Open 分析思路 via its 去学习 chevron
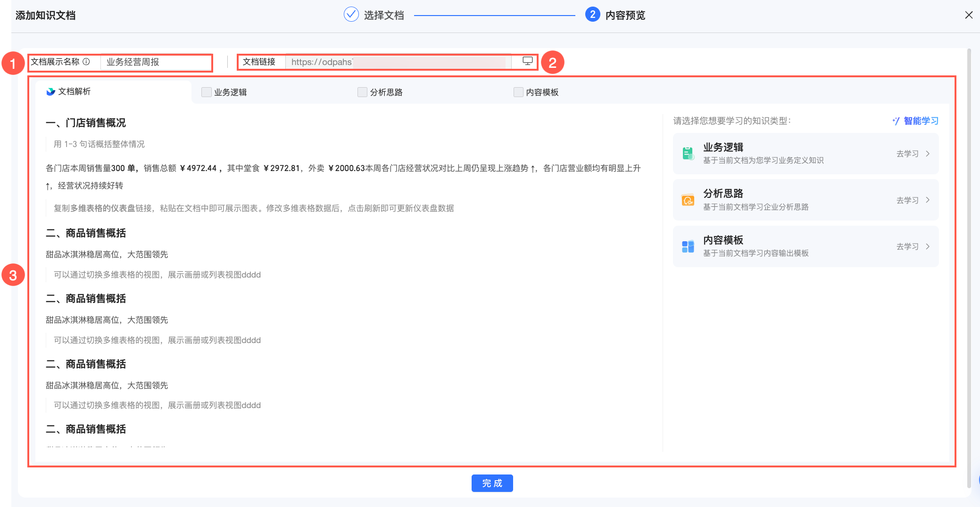 pyautogui.click(x=927, y=200)
